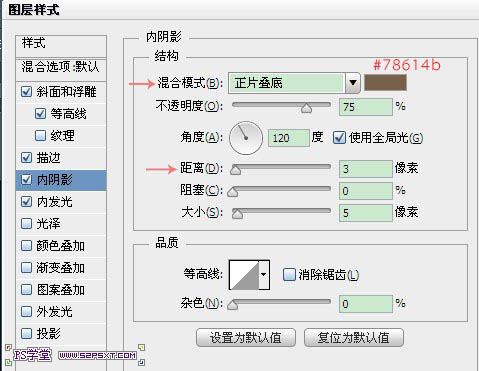Enable the 渐变叠加 checkbox
Image resolution: width=479 pixels, height=371 pixels.
tap(26, 267)
